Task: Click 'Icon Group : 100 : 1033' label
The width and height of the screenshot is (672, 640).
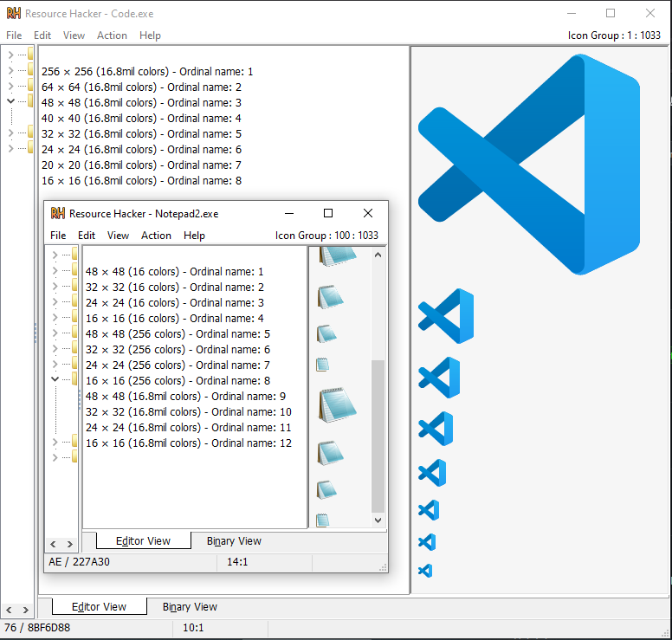Action: (326, 236)
